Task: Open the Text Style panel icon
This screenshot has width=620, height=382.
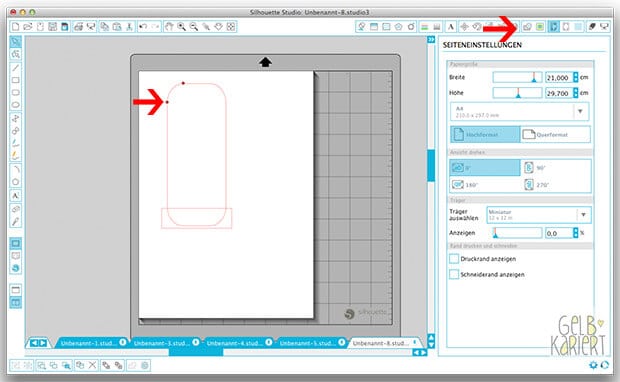Action: 450,26
